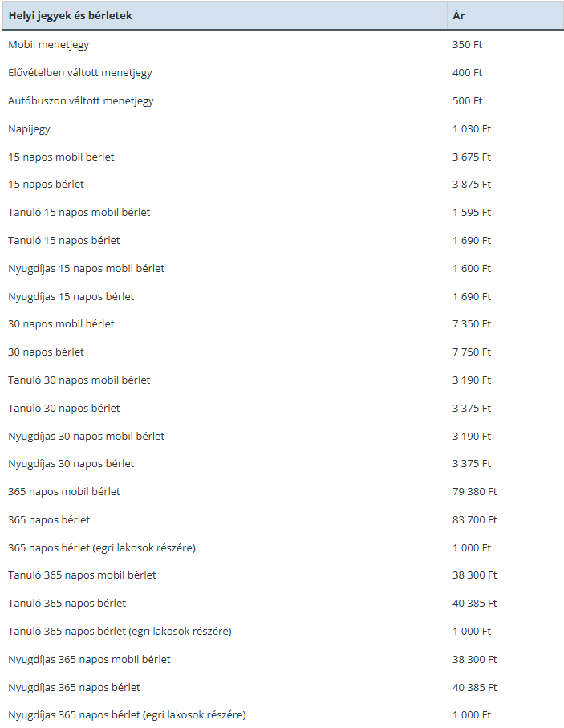This screenshot has width=564, height=728.
Task: Click the 'Napijegy' ticket name
Action: [29, 129]
